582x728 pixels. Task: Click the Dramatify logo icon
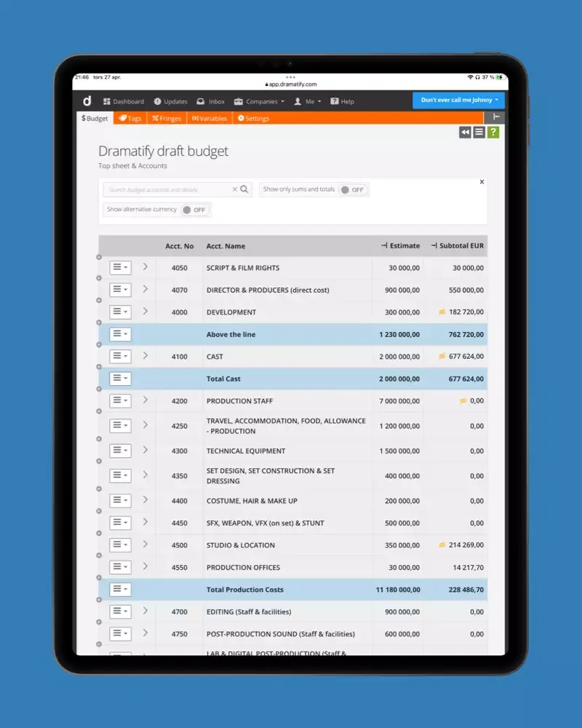click(87, 100)
